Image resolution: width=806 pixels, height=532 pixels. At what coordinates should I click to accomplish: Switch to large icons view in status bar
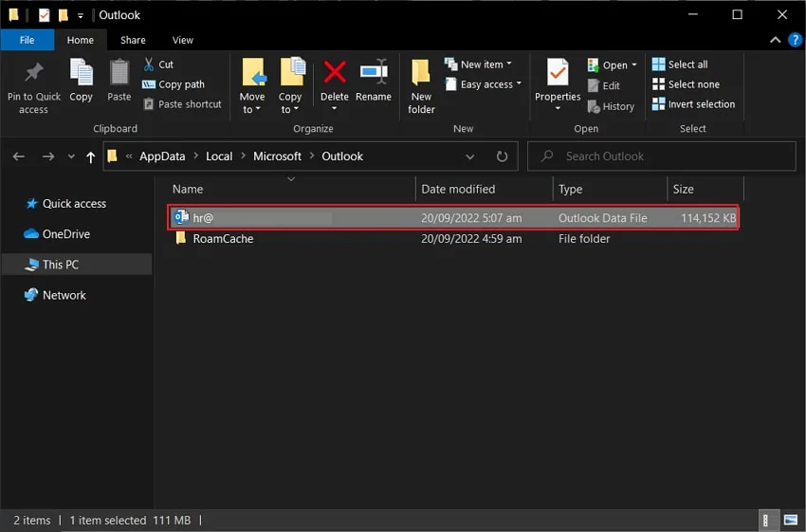(x=791, y=521)
